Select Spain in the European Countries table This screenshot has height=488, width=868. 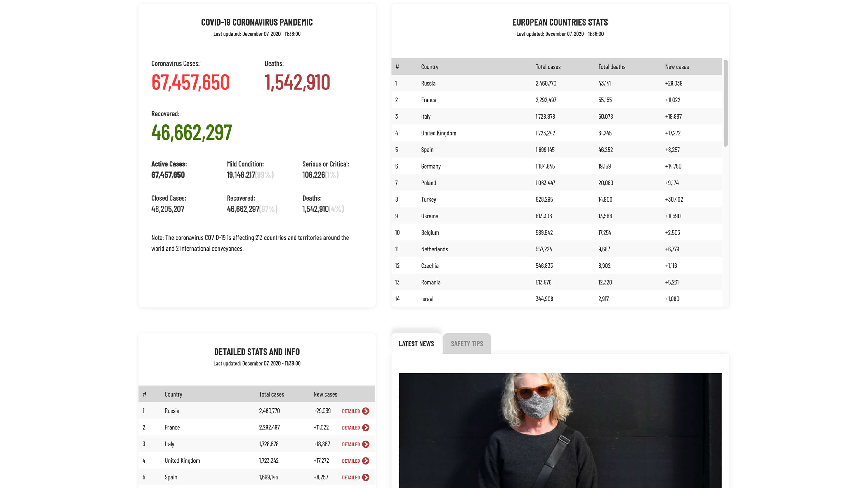pos(556,150)
